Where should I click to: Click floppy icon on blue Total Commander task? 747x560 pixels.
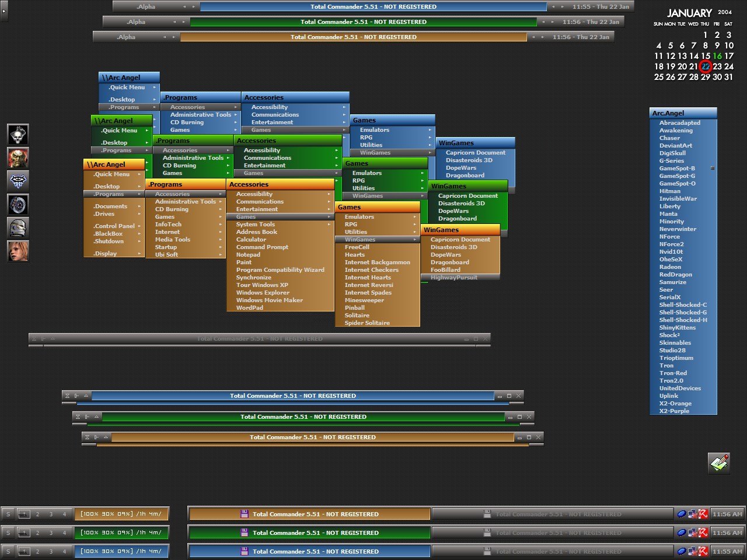coord(245,551)
